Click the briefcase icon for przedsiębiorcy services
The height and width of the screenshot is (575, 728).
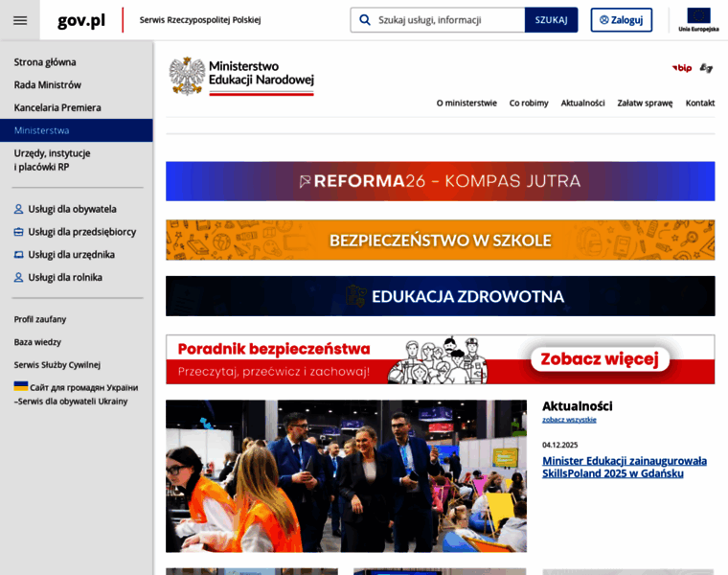19,232
